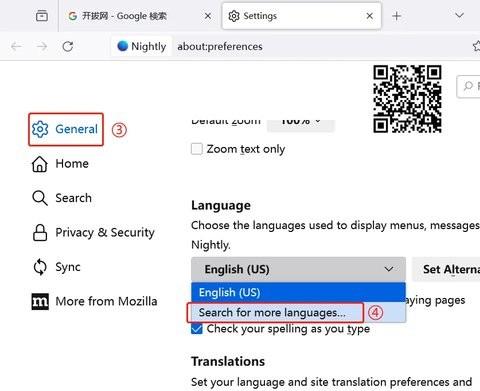
Task: Open the General settings category
Action: [66, 129]
